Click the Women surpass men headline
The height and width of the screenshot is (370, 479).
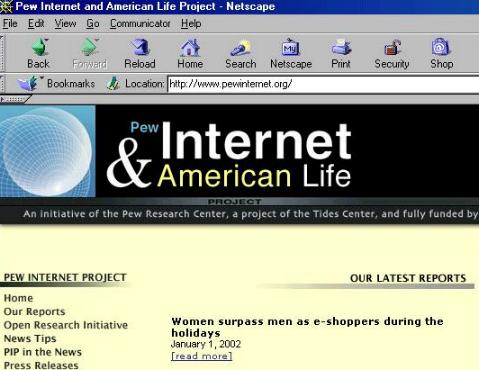(307, 327)
